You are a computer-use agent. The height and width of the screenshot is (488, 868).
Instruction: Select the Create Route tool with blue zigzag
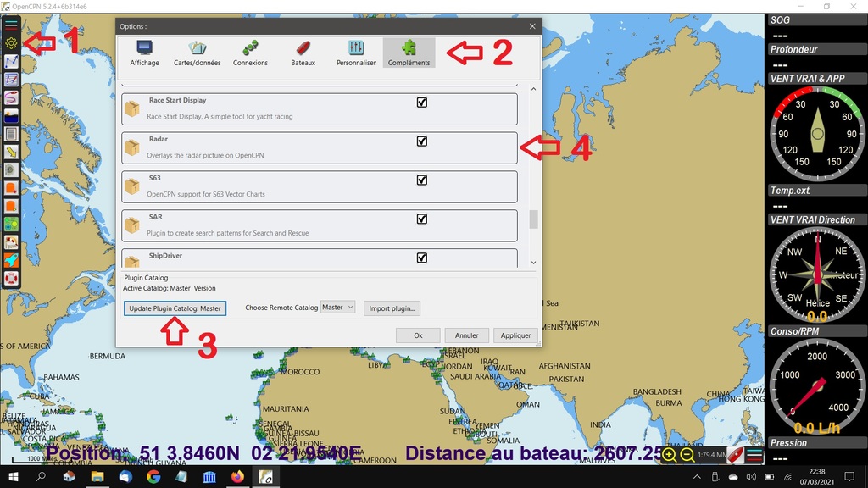click(11, 61)
